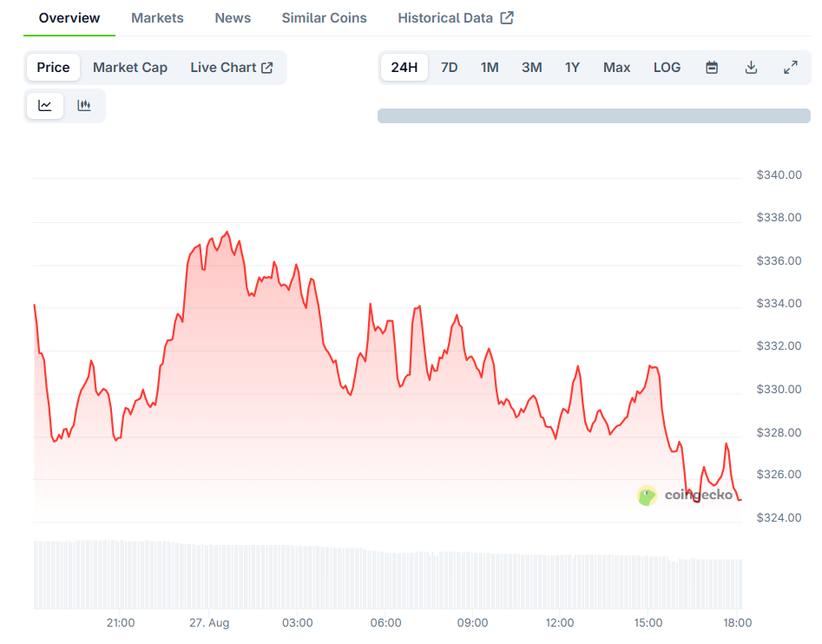Image resolution: width=822 pixels, height=644 pixels.
Task: Click the 09:00 time axis label
Action: point(472,623)
